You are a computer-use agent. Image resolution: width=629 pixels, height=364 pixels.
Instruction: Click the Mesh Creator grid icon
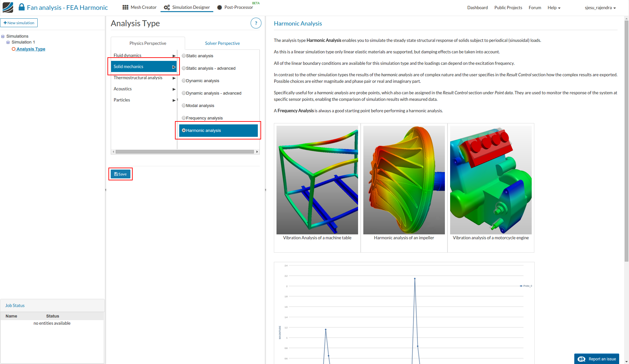(x=125, y=7)
